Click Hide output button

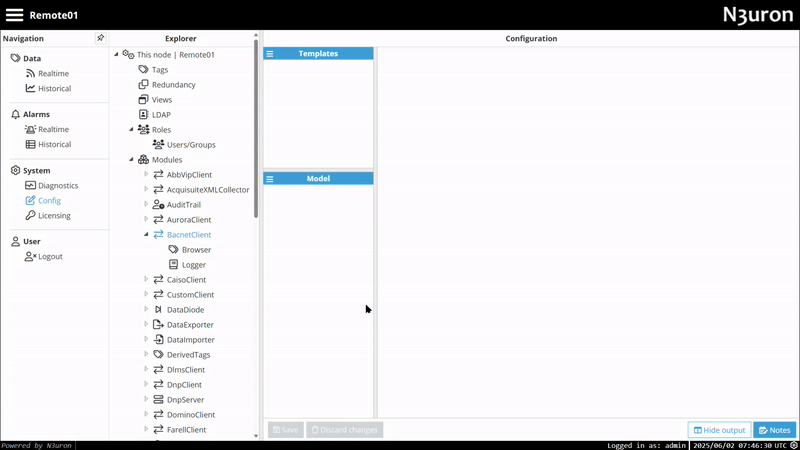coord(719,430)
